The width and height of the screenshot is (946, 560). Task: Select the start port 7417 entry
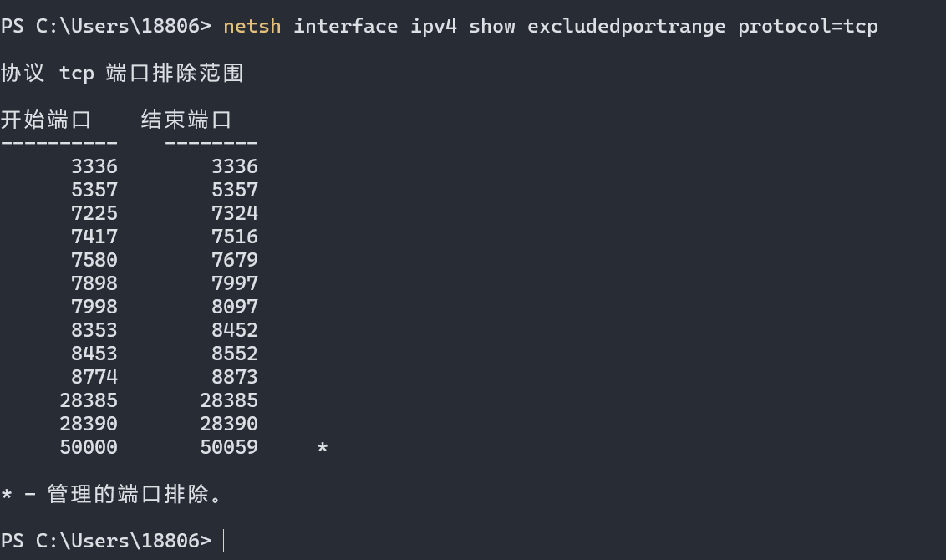click(x=94, y=237)
